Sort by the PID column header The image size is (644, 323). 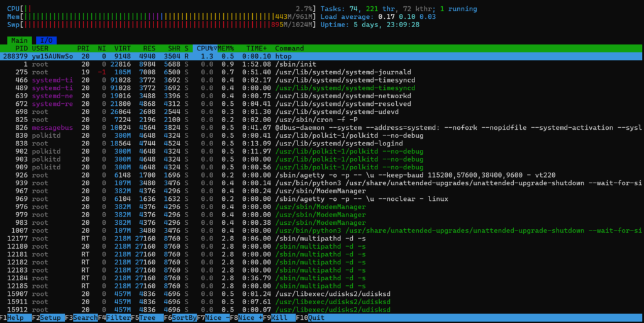pyautogui.click(x=21, y=48)
